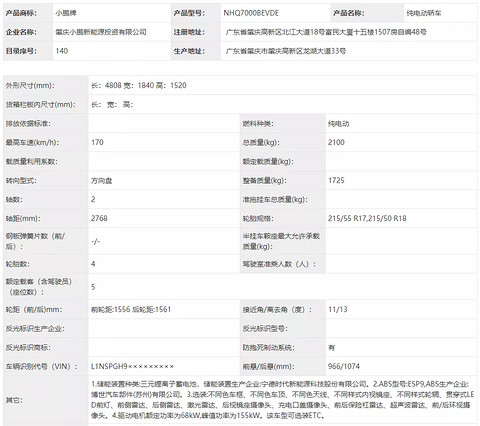Click the 生产地址 label
The height and width of the screenshot is (426, 480).
pos(189,51)
